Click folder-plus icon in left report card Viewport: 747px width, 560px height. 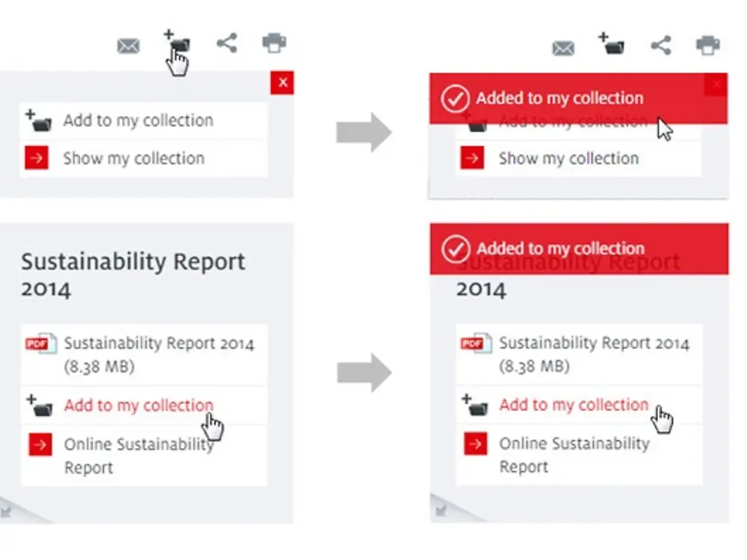40,405
